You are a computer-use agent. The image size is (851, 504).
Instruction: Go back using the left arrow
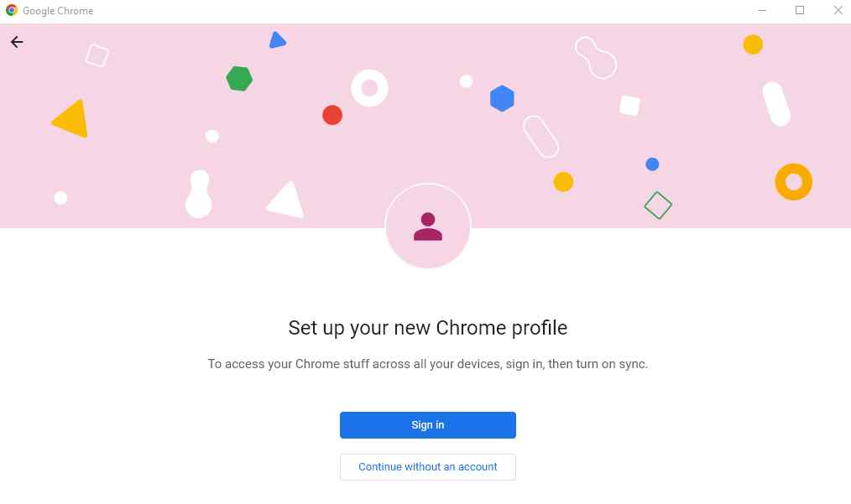17,42
